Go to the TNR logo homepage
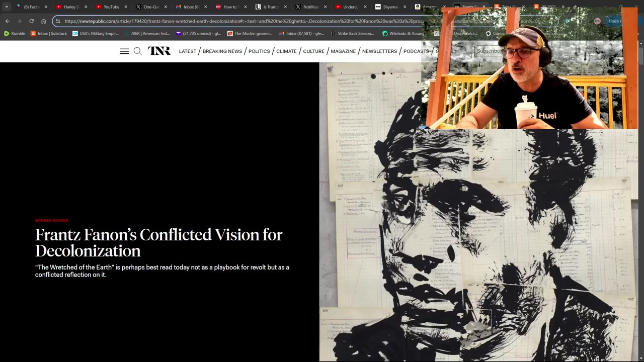Image resolution: width=644 pixels, height=362 pixels. click(159, 51)
